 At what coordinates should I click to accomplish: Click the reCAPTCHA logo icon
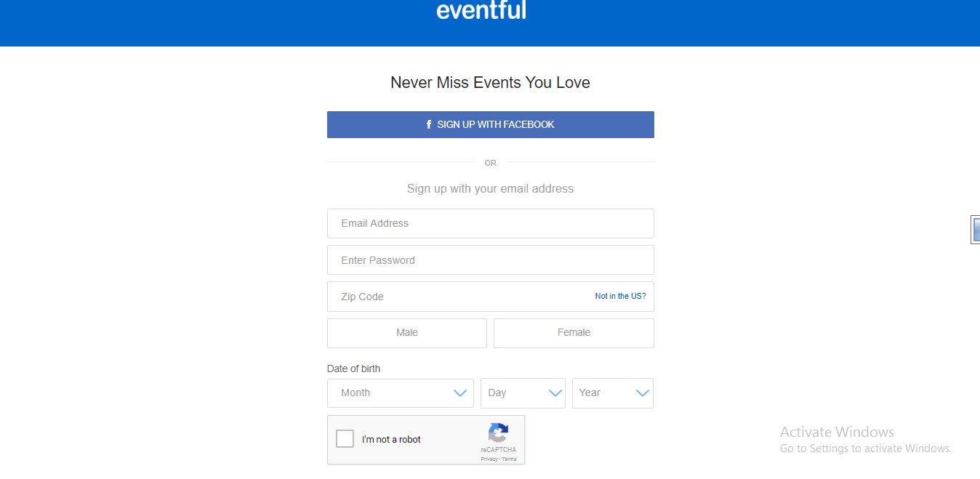click(x=498, y=433)
